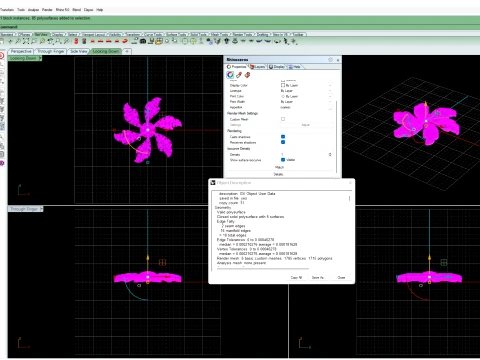Open the Help menu
The width and height of the screenshot is (480, 360).
tap(99, 10)
